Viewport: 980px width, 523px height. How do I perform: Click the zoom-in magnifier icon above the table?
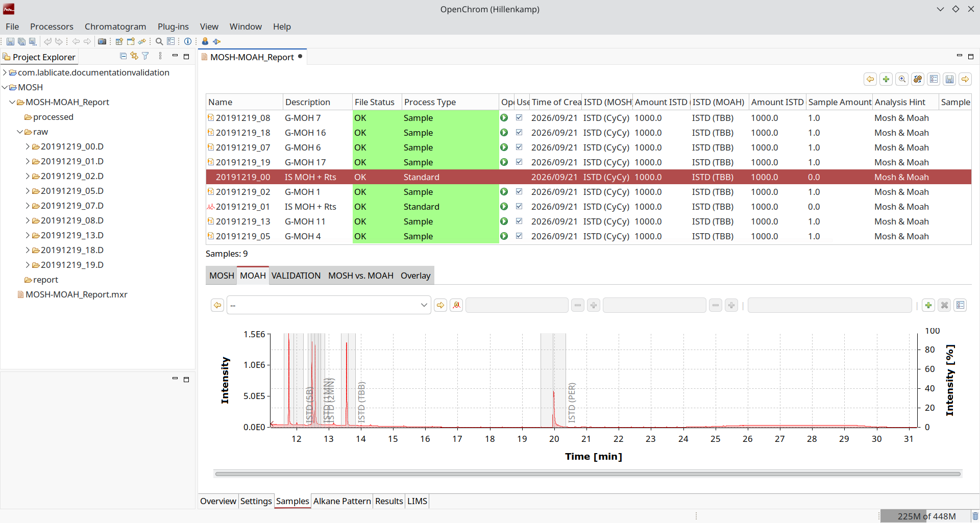click(902, 79)
